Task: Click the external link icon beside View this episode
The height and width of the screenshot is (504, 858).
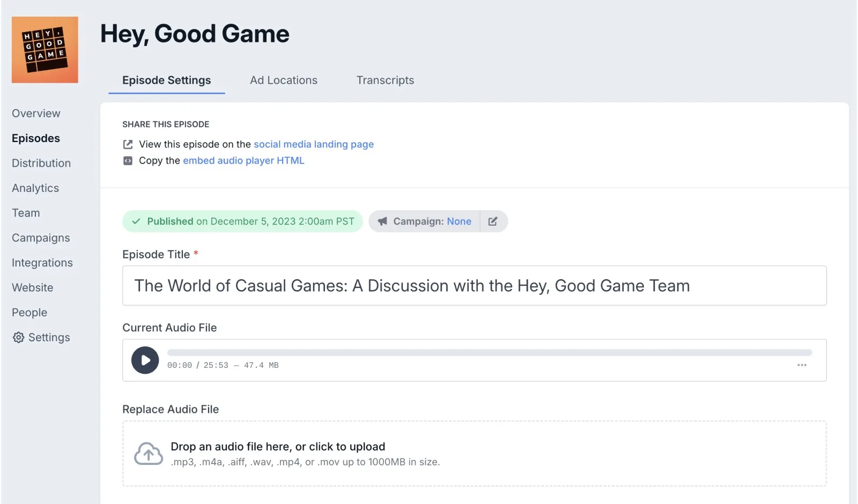Action: click(x=128, y=144)
